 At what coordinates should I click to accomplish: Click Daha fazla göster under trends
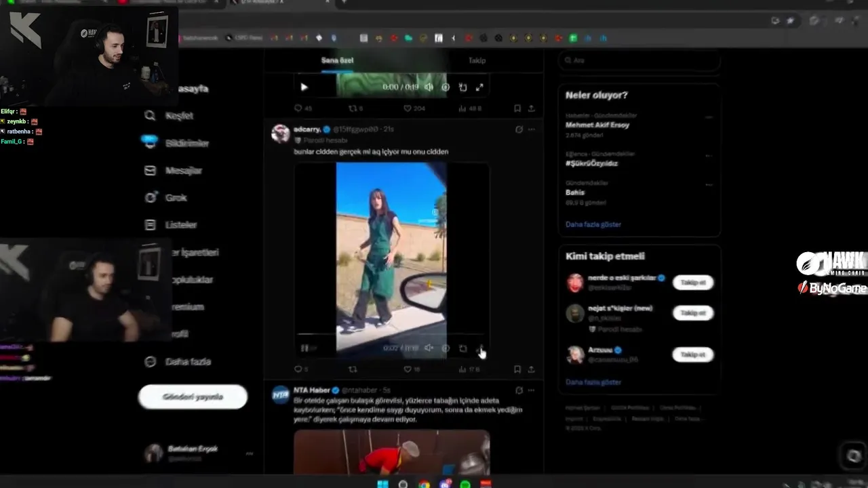click(593, 224)
